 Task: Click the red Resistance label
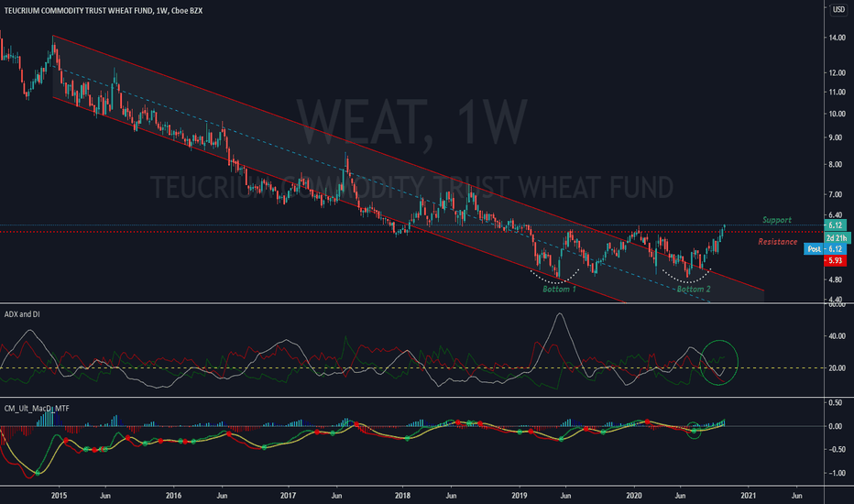777,241
